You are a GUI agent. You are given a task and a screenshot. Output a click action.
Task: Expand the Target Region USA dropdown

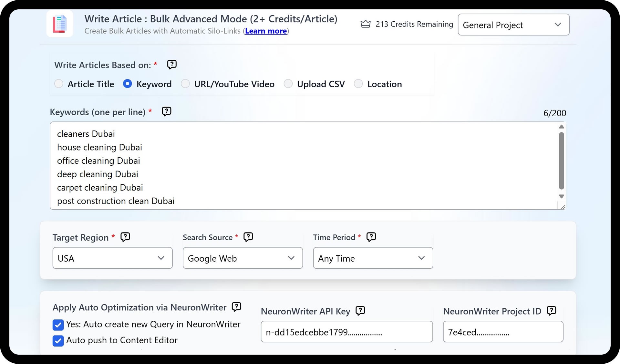[x=112, y=258]
